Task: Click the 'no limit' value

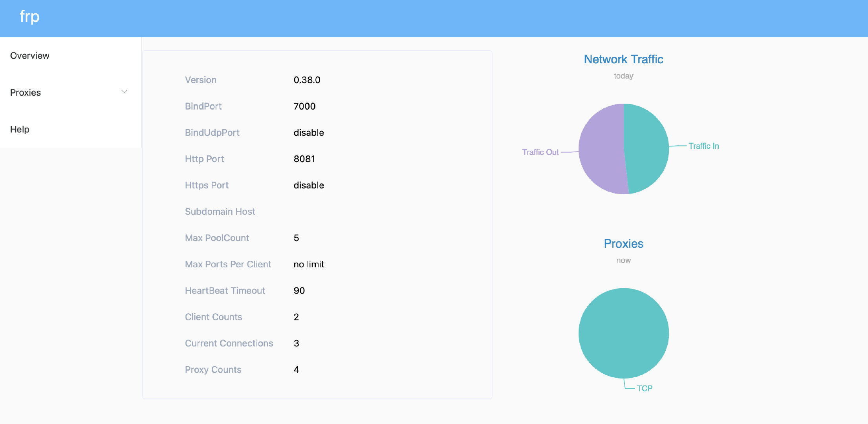Action: coord(309,264)
